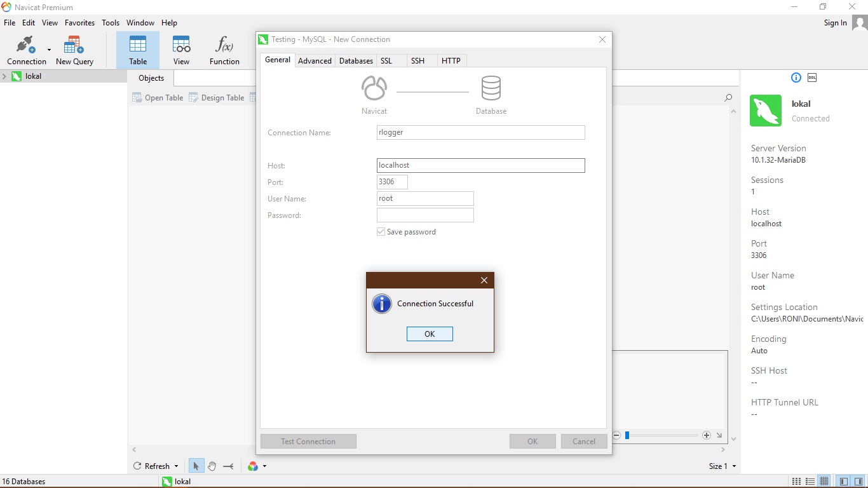Toggle the right information pane visibility
This screenshot has height=488, width=868.
click(x=857, y=482)
